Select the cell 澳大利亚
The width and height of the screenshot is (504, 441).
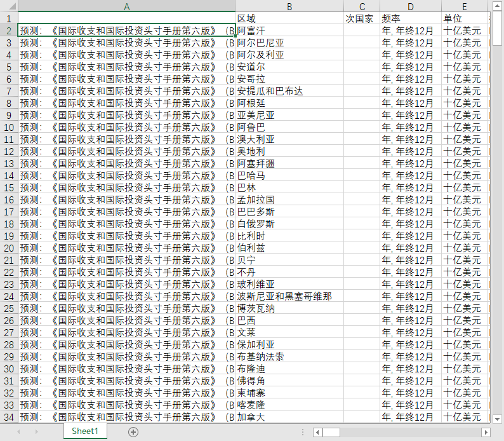point(289,139)
